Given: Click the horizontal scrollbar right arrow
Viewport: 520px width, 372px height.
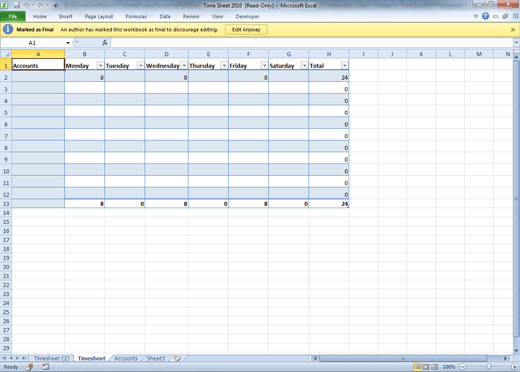Looking at the screenshot, I should (505, 358).
